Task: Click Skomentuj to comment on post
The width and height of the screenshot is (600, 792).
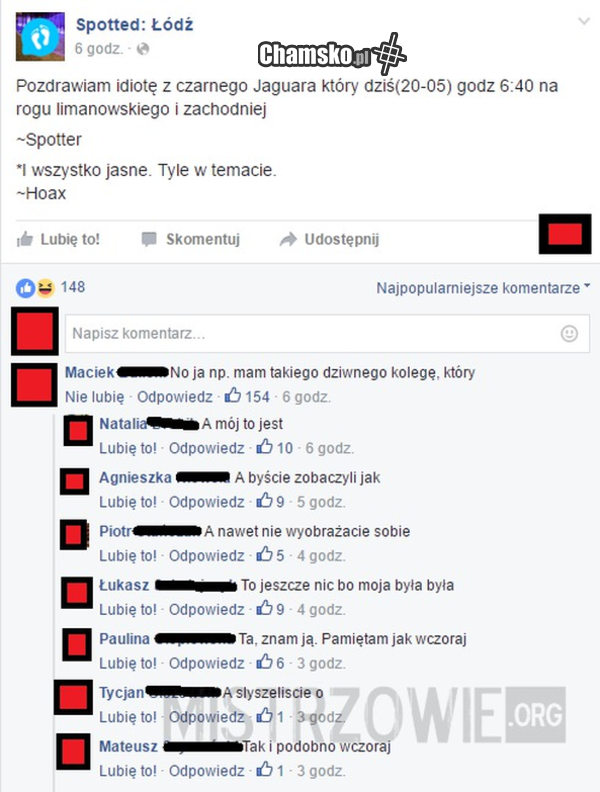Action: point(191,239)
